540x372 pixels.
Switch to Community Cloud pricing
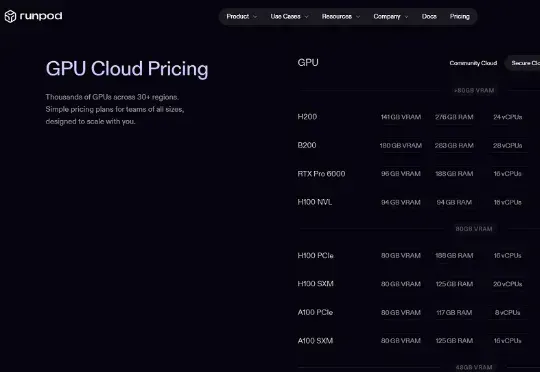point(473,63)
